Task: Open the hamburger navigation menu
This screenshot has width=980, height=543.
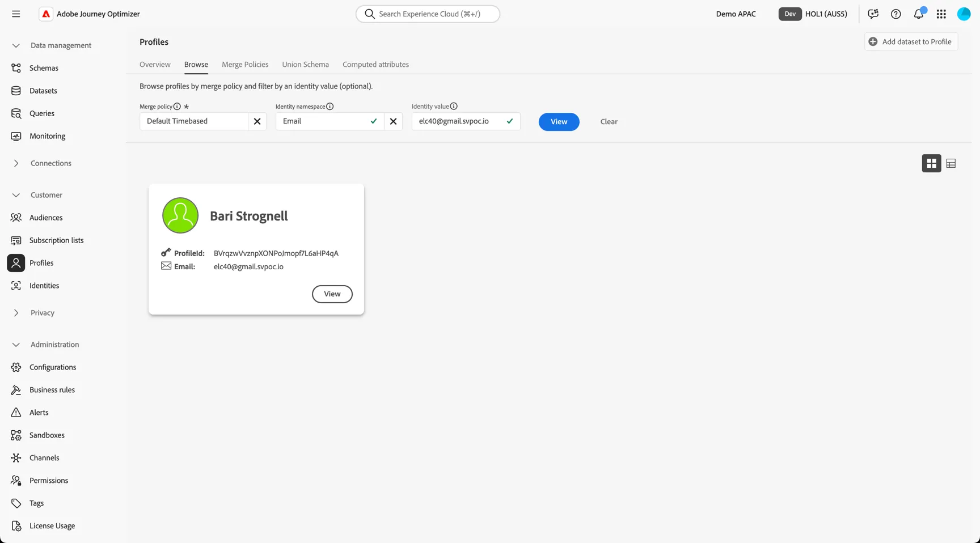Action: (16, 14)
